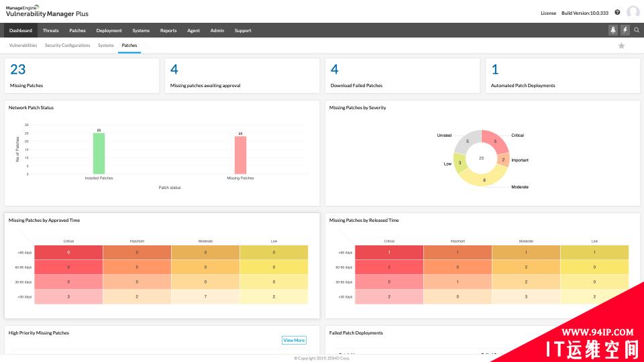
Task: Switch to the Security Configurations tab
Action: point(67,46)
